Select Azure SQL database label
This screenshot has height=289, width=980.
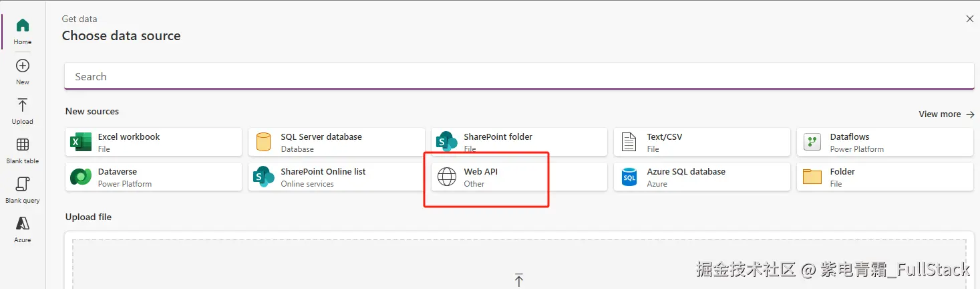click(686, 171)
